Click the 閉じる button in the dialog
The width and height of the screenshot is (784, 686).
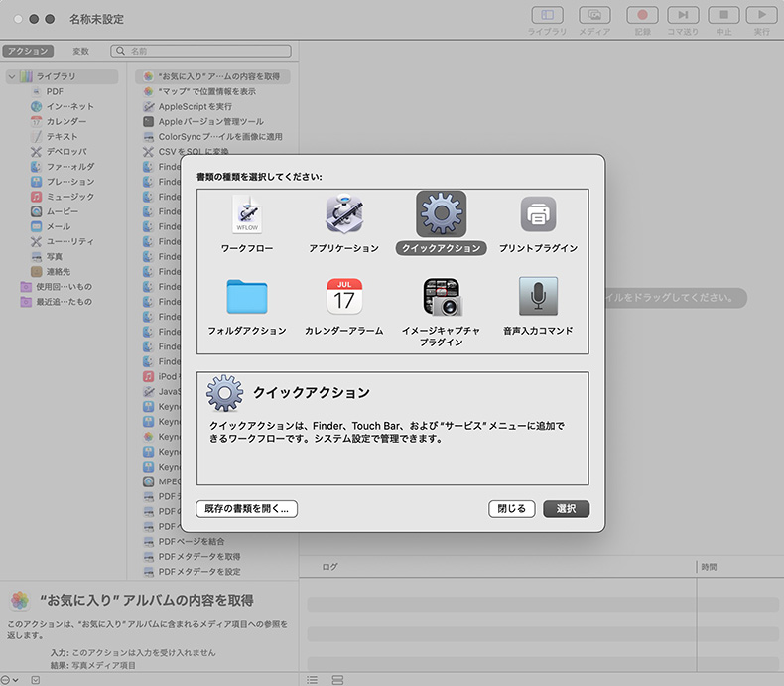[x=511, y=509]
